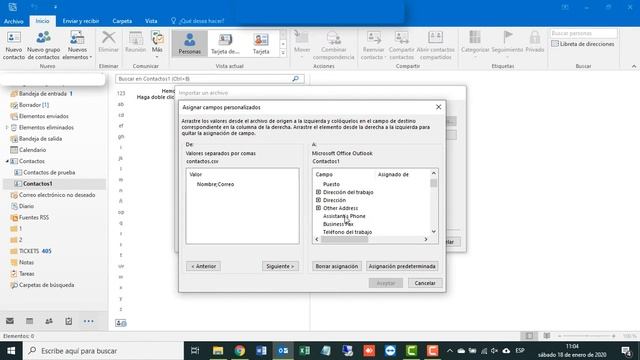
Task: Expand the Vista actual gallery arrow
Action: 283,53
